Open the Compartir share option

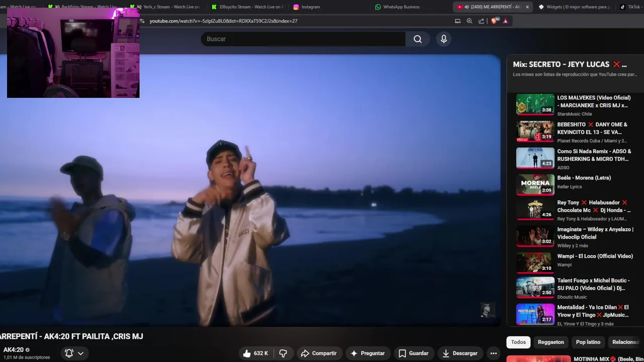[318, 353]
